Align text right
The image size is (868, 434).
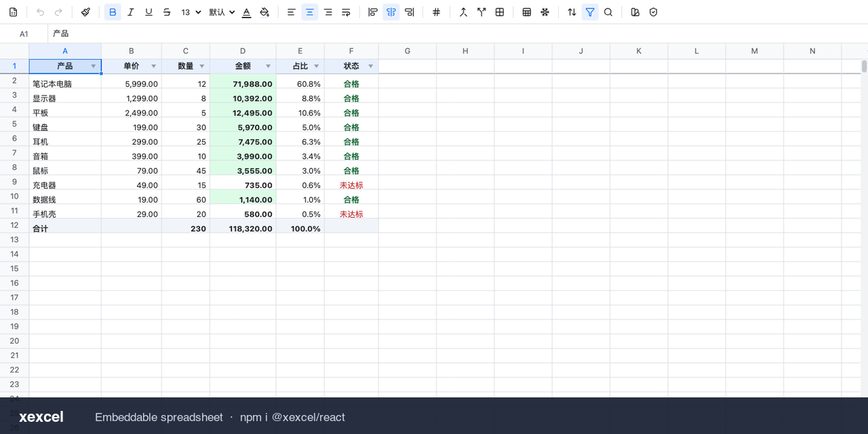pyautogui.click(x=328, y=12)
